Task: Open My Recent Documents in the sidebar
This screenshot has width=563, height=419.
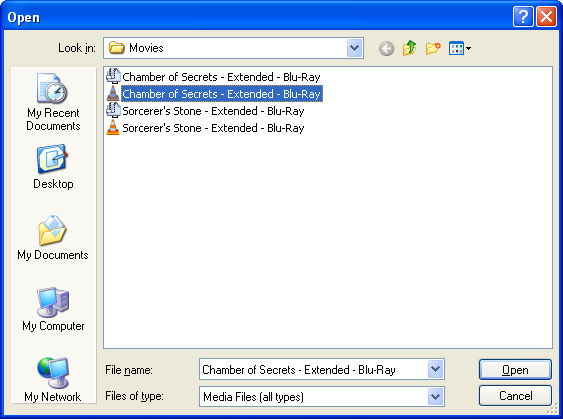Action: tap(53, 102)
